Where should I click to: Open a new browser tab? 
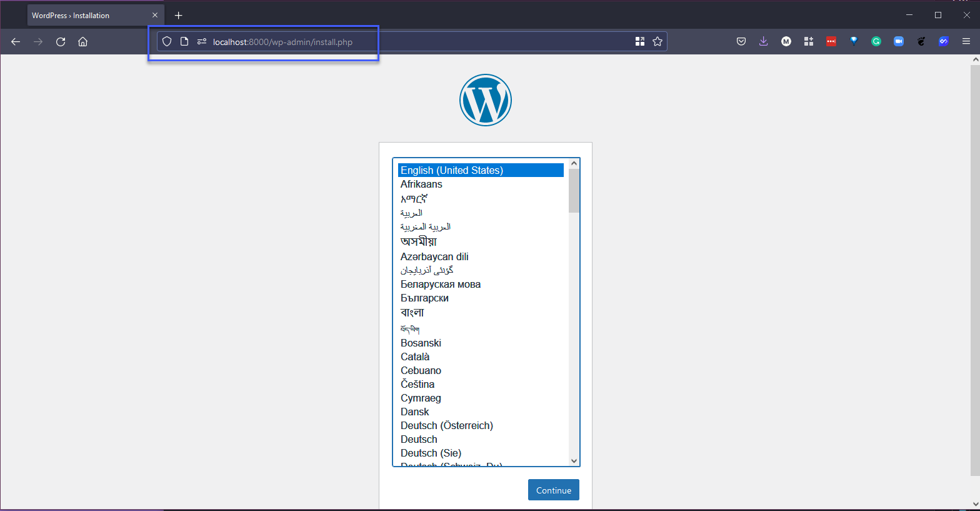point(178,15)
